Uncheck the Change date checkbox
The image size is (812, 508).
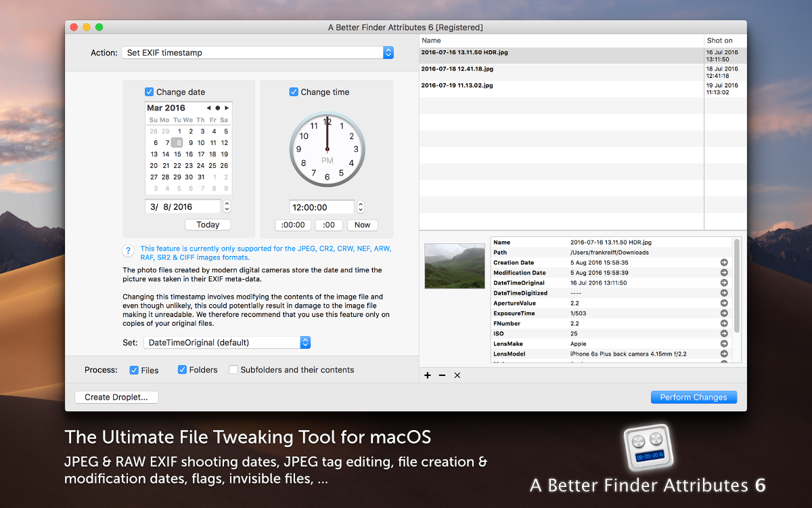[x=149, y=92]
